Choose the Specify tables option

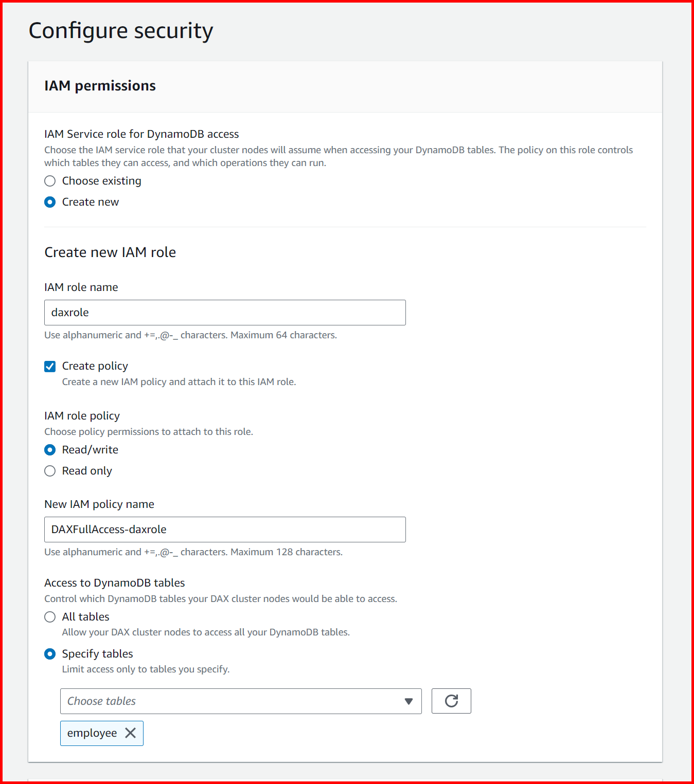click(50, 653)
